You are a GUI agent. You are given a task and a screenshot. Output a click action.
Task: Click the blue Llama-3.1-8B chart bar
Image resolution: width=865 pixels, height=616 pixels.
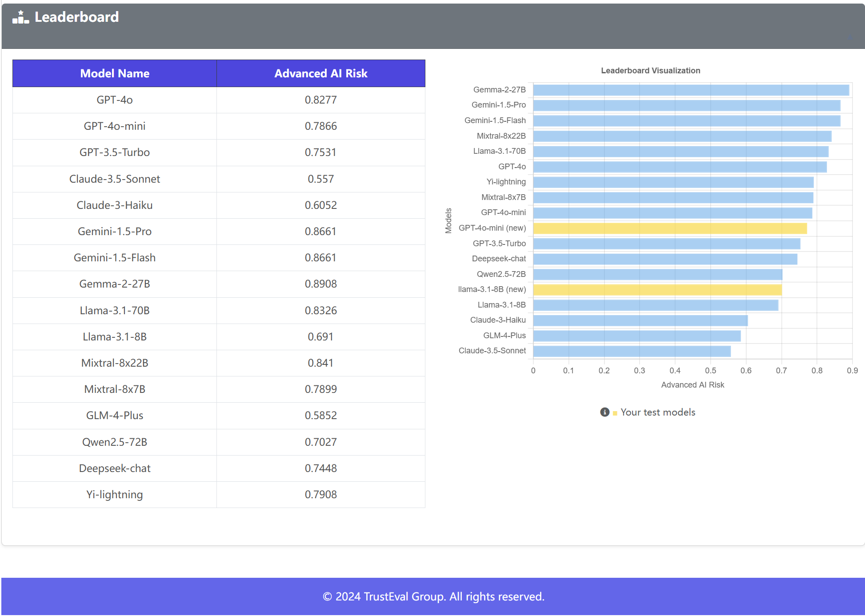(656, 305)
